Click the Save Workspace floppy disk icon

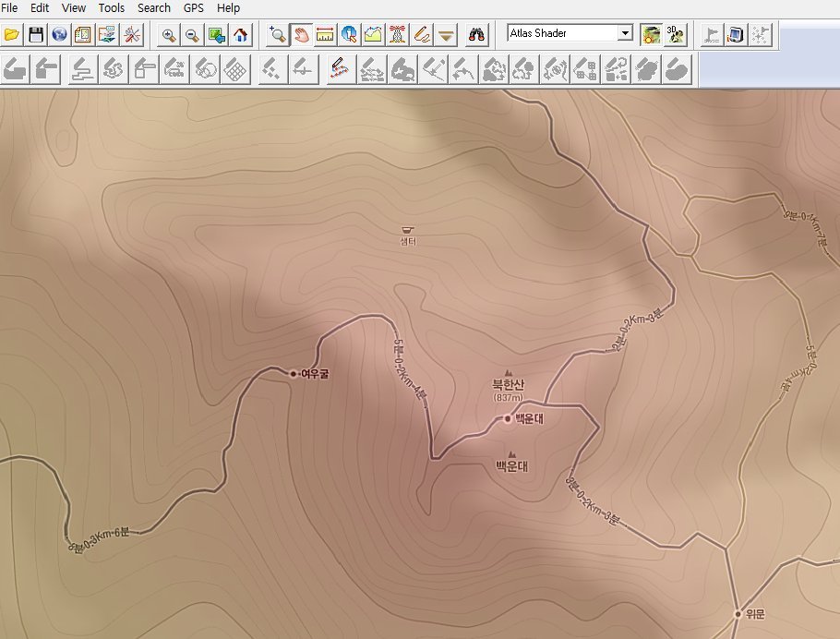click(x=36, y=35)
